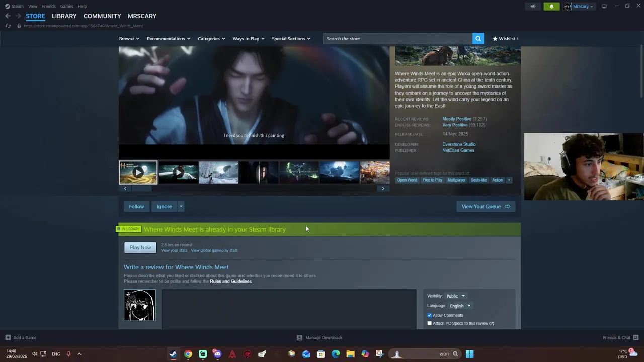The image size is (644, 362).
Task: Click the microphone icon in system tray
Action: (x=68, y=354)
